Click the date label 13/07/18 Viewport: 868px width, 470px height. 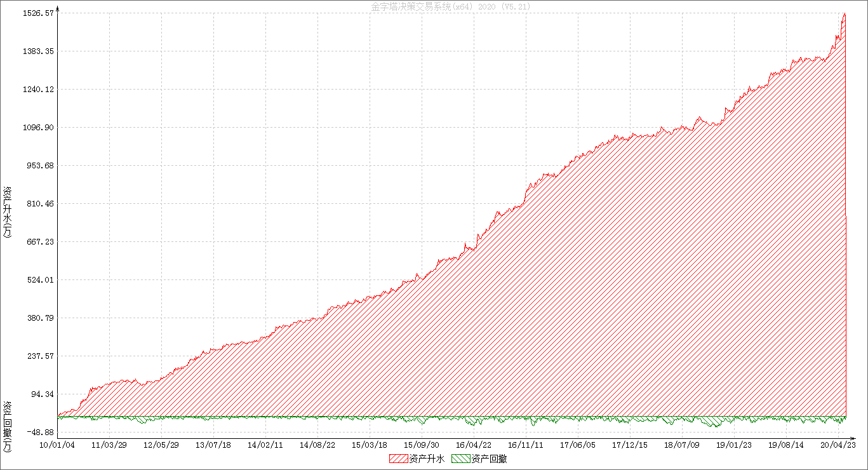click(213, 445)
